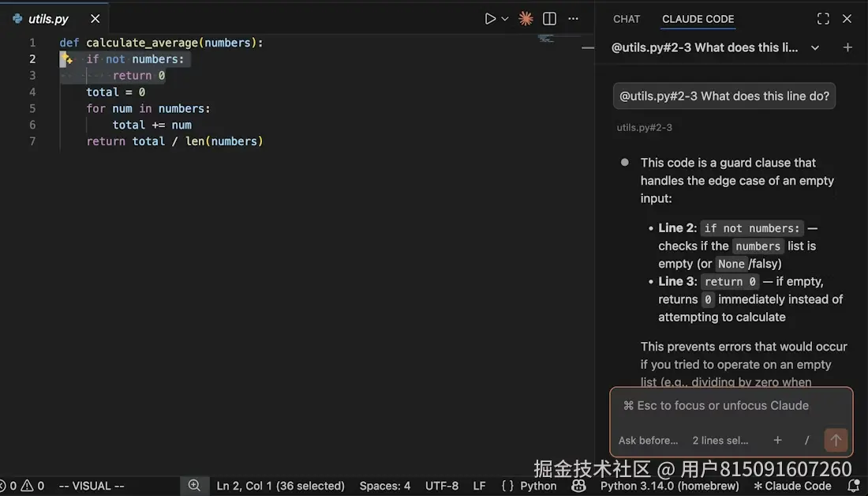Open more editor actions with the ellipsis icon

pyautogui.click(x=573, y=17)
